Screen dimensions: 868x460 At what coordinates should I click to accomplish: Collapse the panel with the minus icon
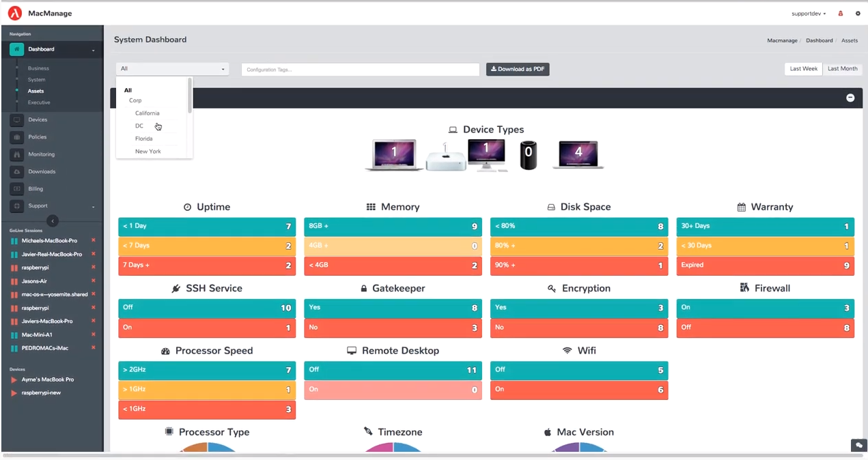point(850,98)
